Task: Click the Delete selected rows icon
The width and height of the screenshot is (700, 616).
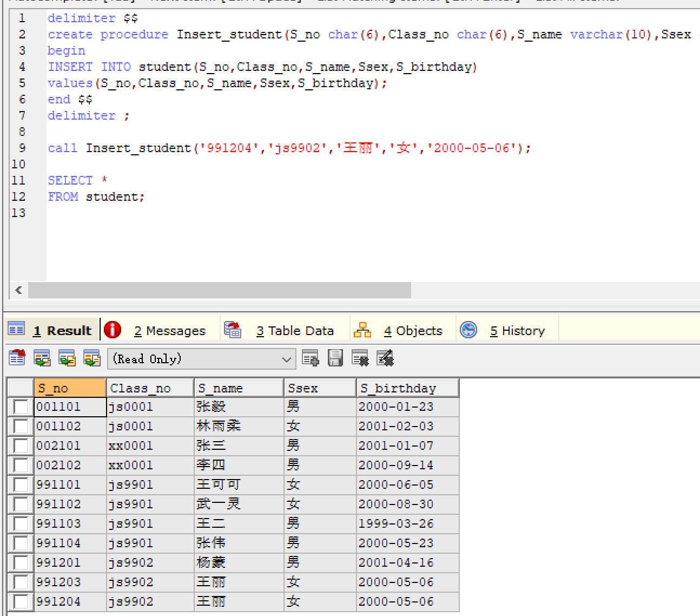Action: pos(360,358)
